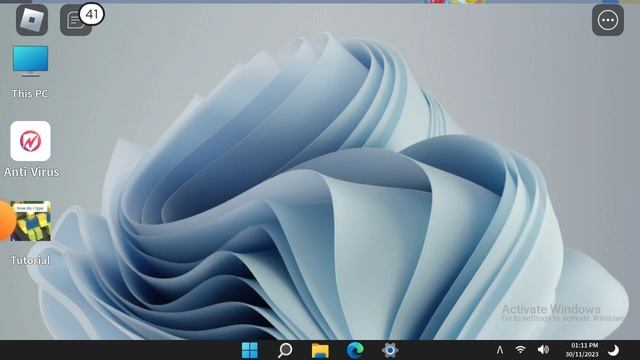Select the This PC desktop icon
Screen dimensions: 640x360
[x=30, y=62]
